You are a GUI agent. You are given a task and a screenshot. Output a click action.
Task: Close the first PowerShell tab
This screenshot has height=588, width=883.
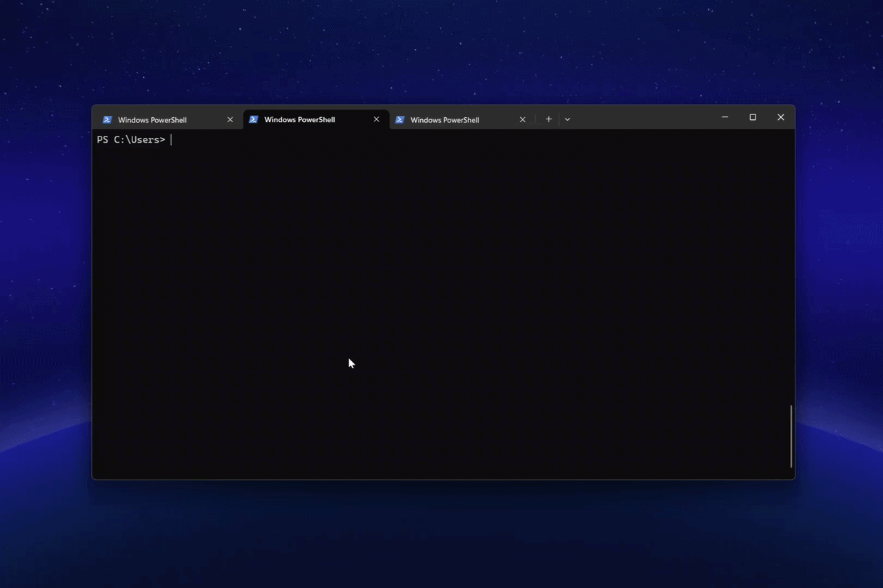(x=230, y=120)
